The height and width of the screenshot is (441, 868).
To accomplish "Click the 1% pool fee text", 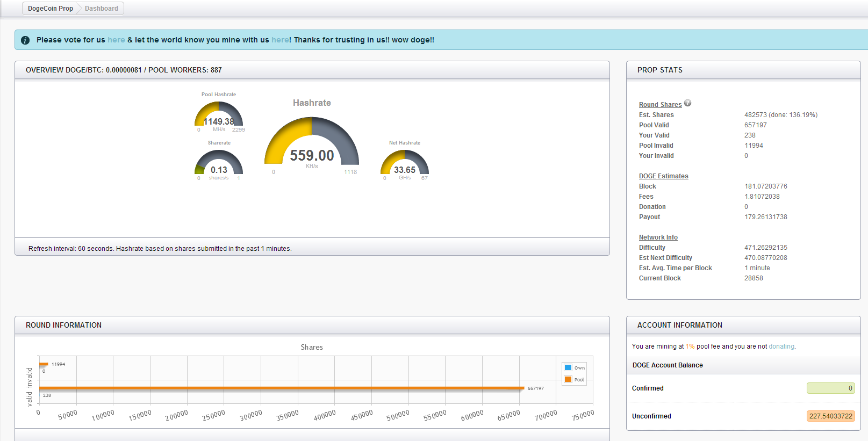I will (x=690, y=346).
